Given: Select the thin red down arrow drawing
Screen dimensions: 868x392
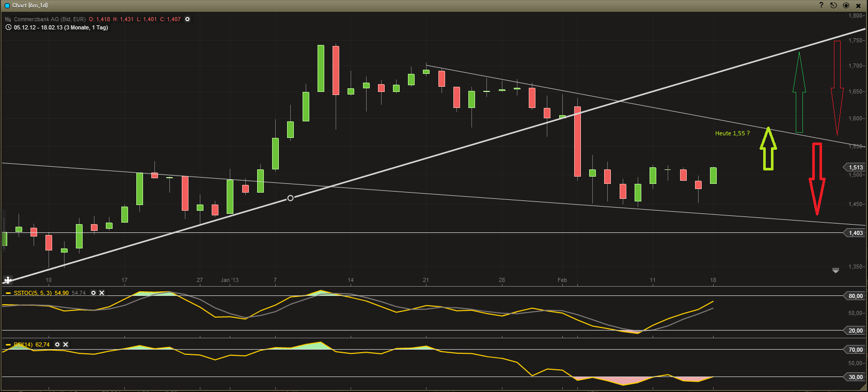Looking at the screenshot, I should pyautogui.click(x=837, y=88).
